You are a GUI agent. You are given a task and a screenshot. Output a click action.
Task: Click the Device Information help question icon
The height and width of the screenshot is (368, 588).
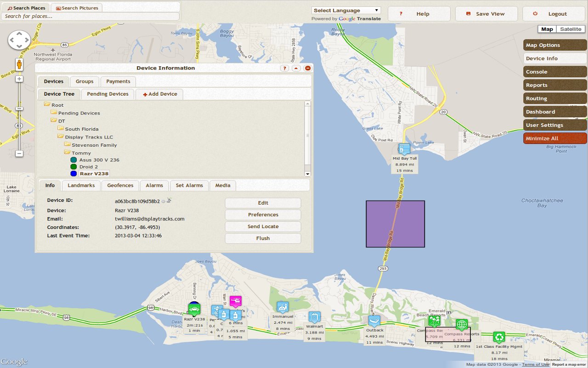point(284,68)
